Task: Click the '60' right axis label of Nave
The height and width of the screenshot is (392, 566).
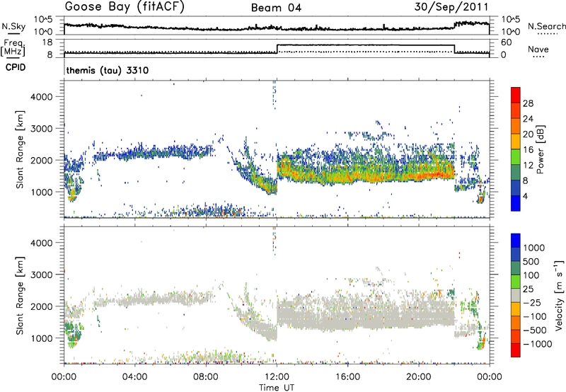Action: 507,42
